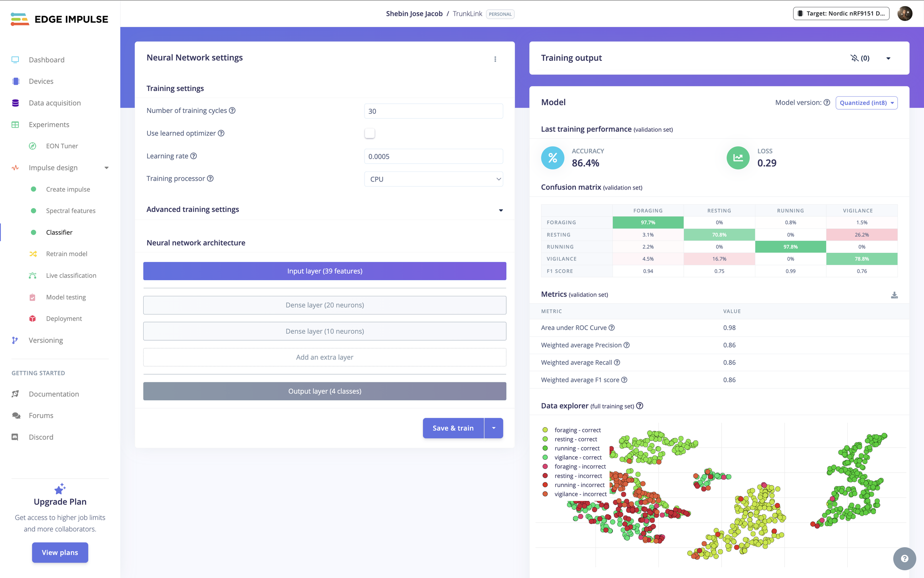This screenshot has height=578, width=924.
Task: Go to Model testing in sidebar
Action: 66,297
